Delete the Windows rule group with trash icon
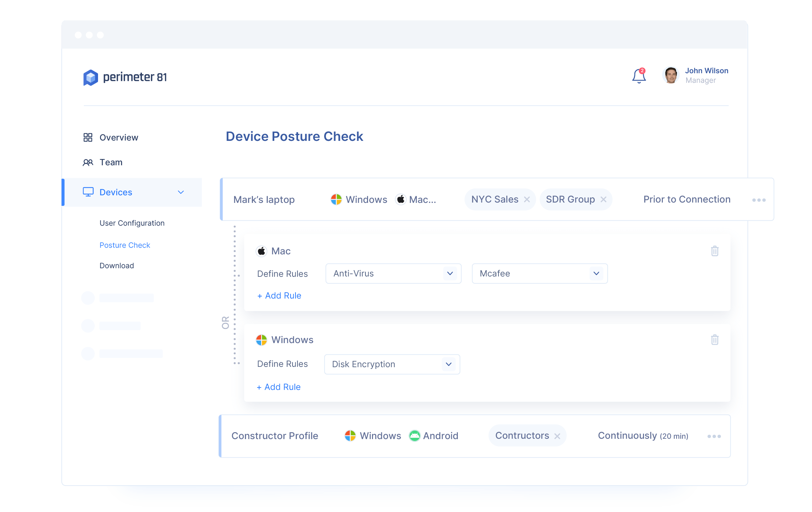 (714, 340)
